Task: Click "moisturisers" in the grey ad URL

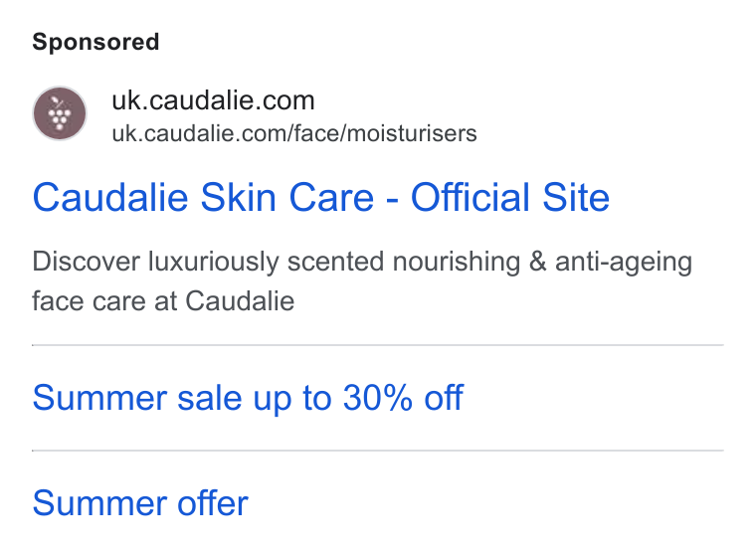Action: [x=412, y=133]
